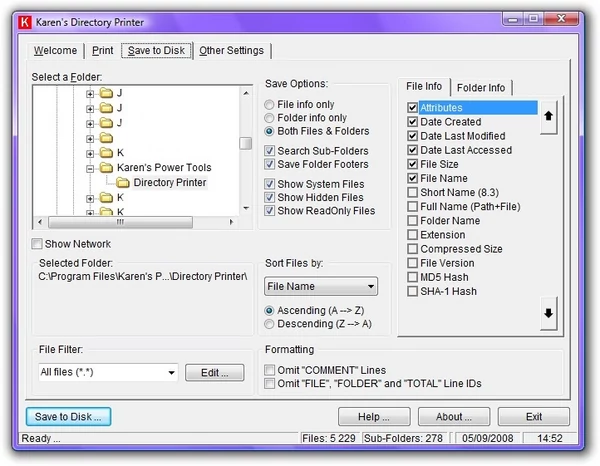
Task: Expand the K folder right below Directory Printer
Action: pyautogui.click(x=90, y=199)
